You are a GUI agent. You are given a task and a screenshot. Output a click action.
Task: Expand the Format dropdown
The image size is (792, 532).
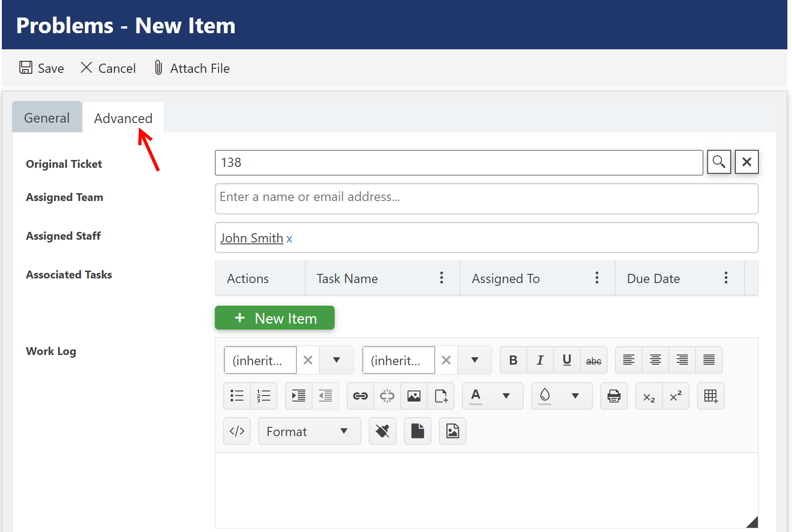coord(309,432)
